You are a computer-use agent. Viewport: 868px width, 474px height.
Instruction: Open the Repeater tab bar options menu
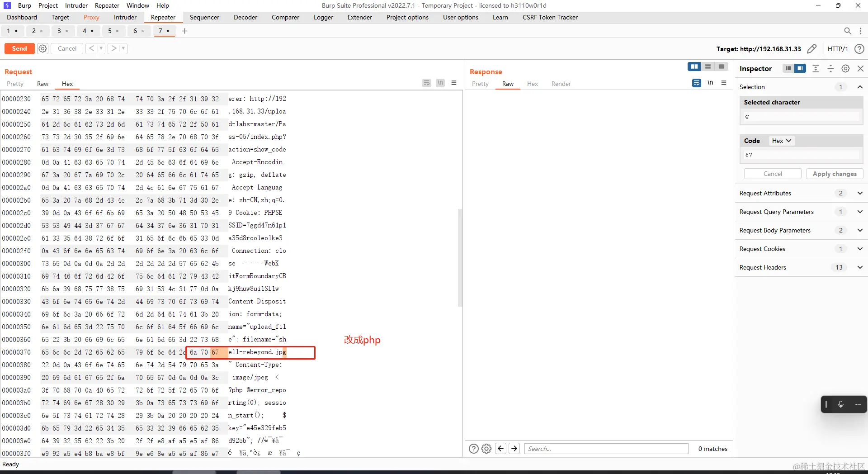(x=860, y=31)
